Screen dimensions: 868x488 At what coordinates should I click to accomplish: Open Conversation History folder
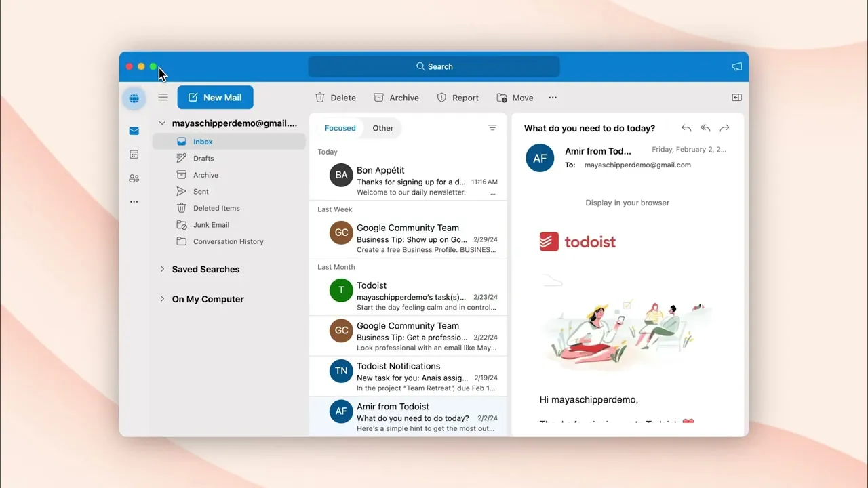click(x=229, y=241)
